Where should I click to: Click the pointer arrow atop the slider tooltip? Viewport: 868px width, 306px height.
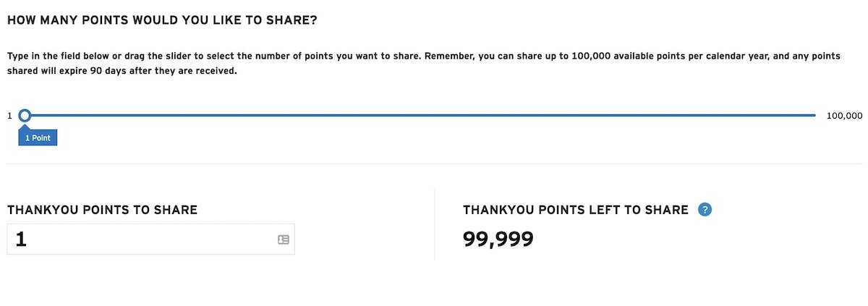click(25, 127)
